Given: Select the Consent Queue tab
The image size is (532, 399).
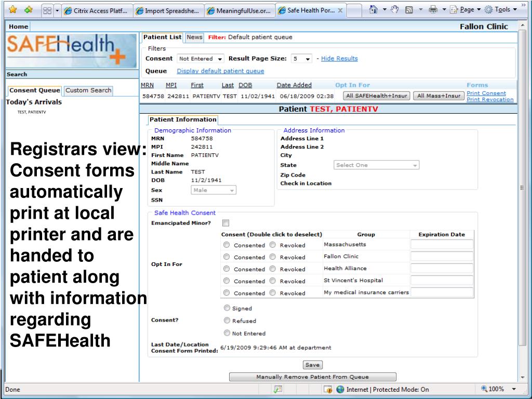Looking at the screenshot, I should click(x=35, y=90).
